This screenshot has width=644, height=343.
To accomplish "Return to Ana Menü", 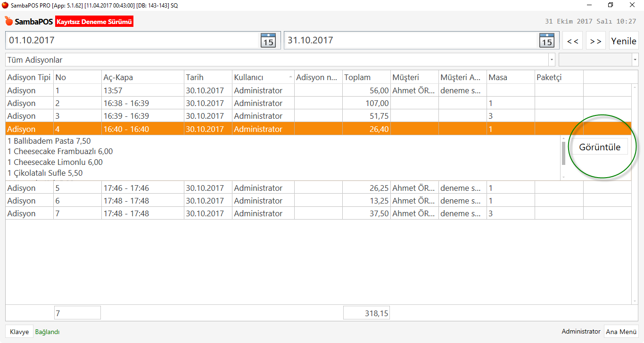I will tap(621, 332).
